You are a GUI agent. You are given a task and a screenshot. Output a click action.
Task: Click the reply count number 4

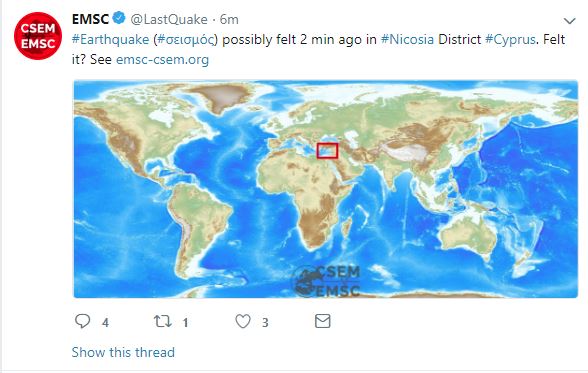click(106, 322)
